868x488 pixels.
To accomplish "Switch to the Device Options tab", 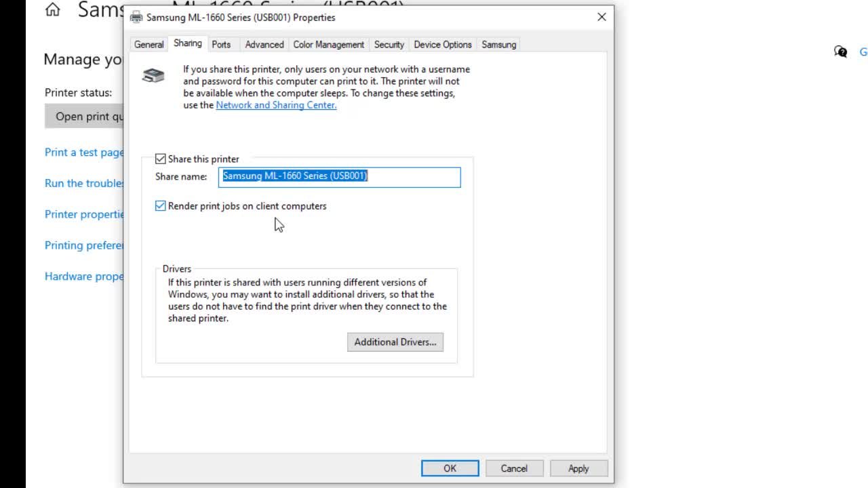I will click(442, 44).
